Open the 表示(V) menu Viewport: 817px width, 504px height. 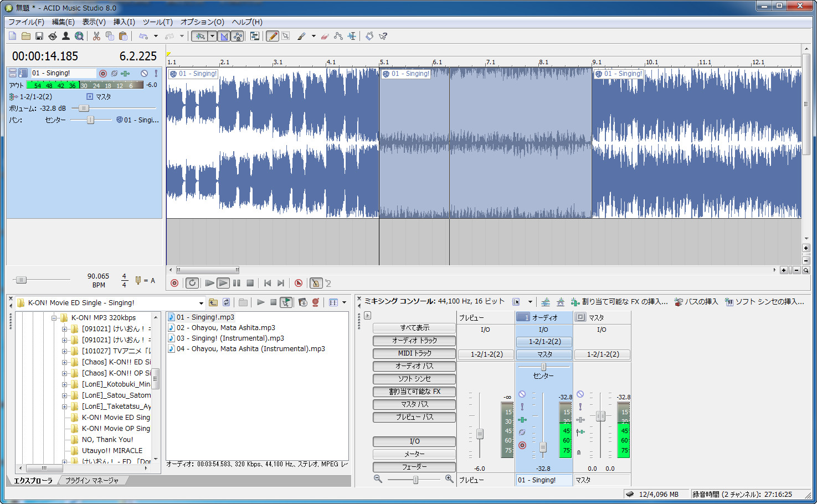94,22
